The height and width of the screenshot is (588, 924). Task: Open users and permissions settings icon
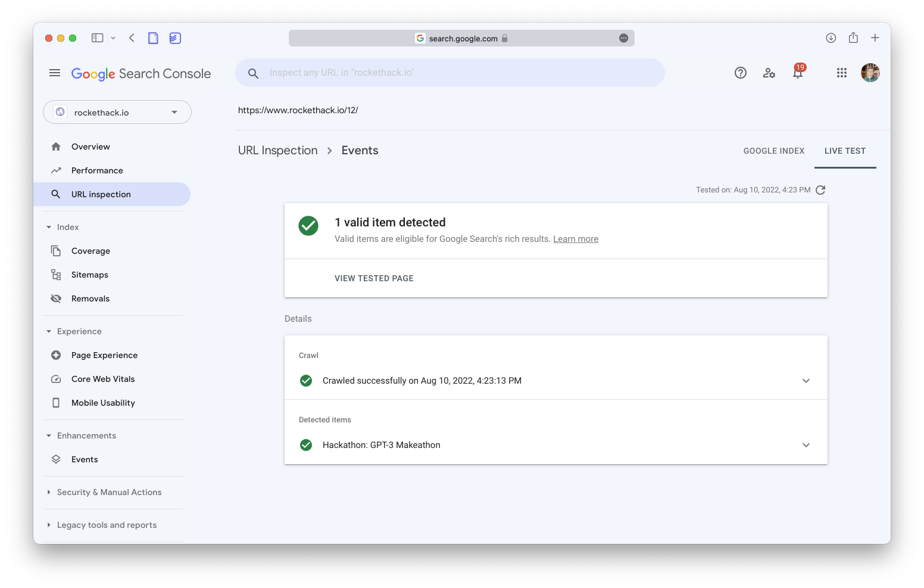[769, 73]
